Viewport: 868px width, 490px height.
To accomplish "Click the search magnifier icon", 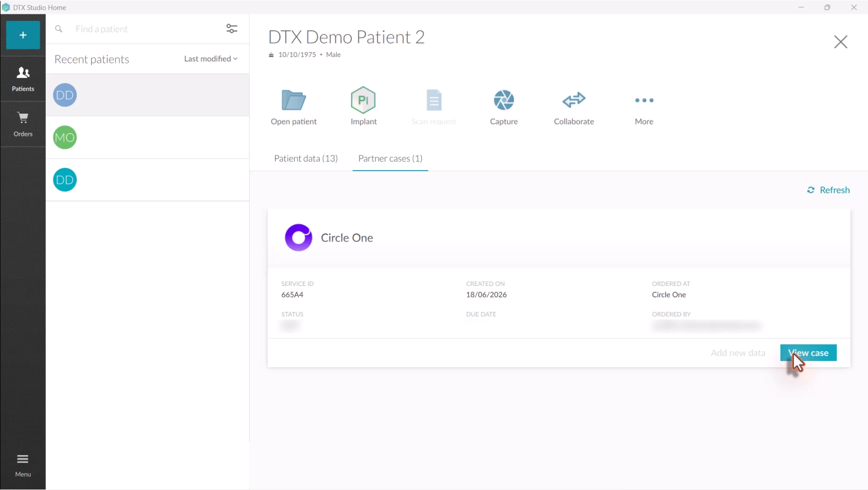I will (x=59, y=29).
